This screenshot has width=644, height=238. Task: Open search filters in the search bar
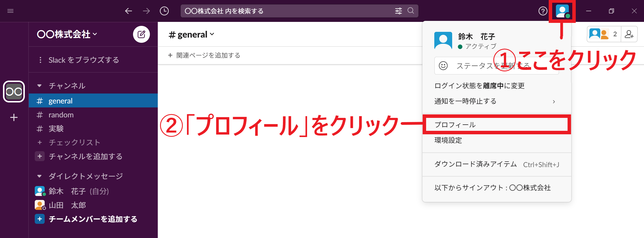click(399, 11)
